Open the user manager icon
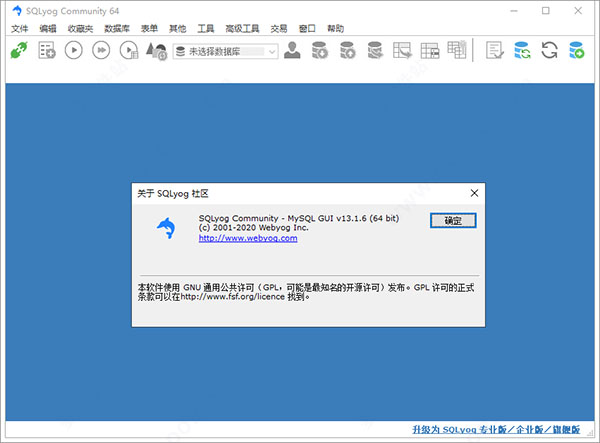The height and width of the screenshot is (443, 600). [292, 50]
